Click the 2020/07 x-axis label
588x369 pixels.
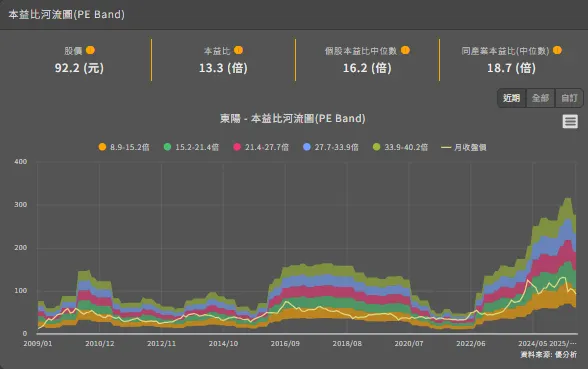point(409,344)
